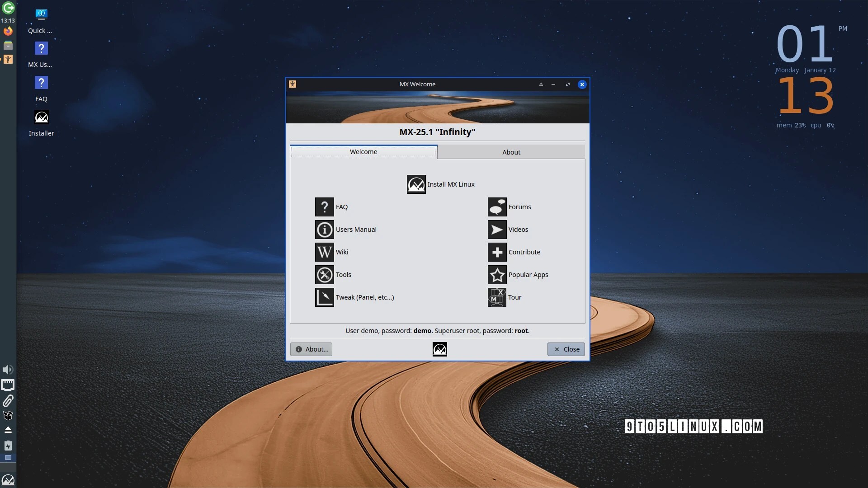This screenshot has height=488, width=868.
Task: Click the Contribute plus icon
Action: click(x=497, y=252)
